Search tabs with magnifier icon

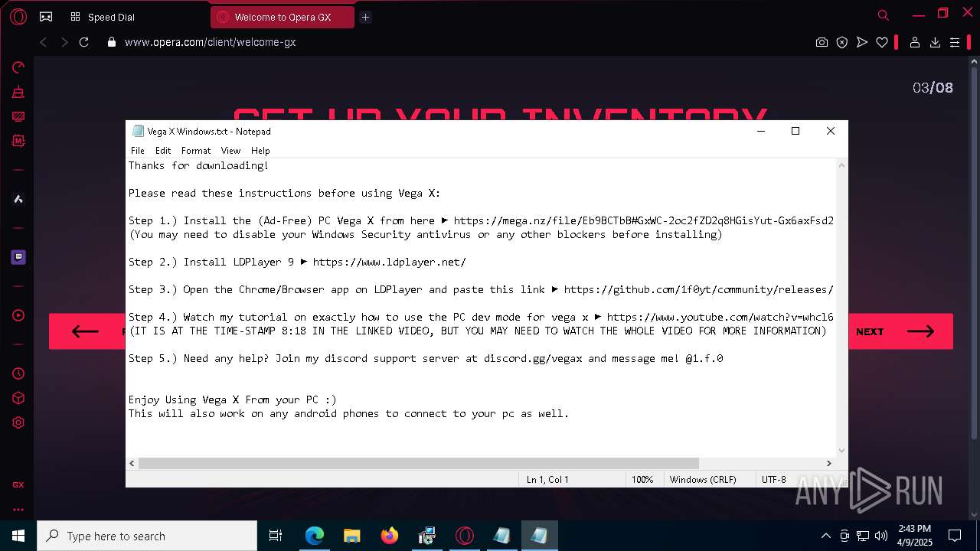click(x=884, y=15)
